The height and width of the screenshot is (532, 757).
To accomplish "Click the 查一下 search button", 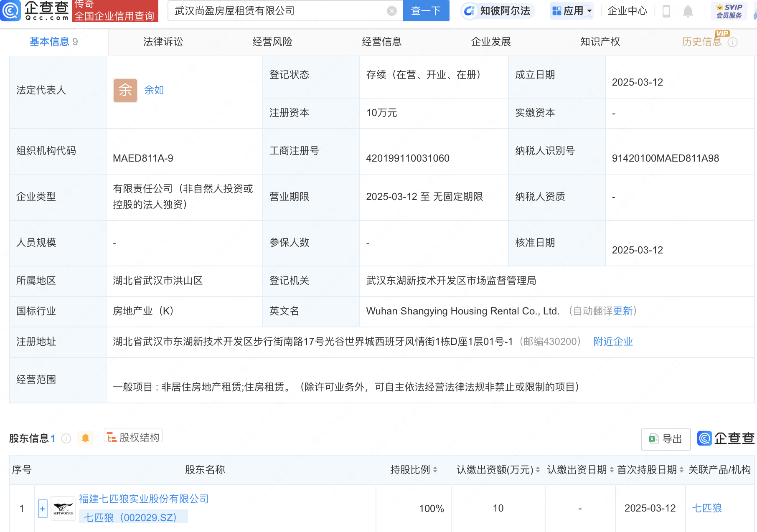I will pos(426,11).
